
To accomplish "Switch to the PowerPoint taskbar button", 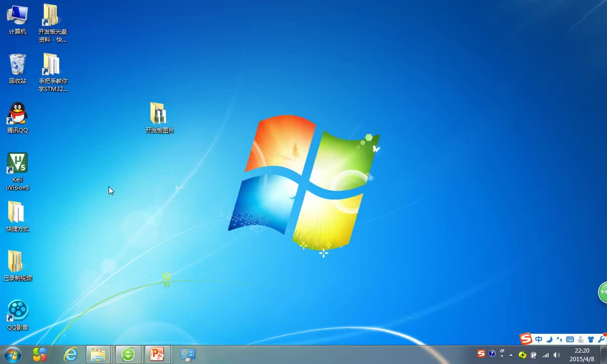I will (x=157, y=354).
